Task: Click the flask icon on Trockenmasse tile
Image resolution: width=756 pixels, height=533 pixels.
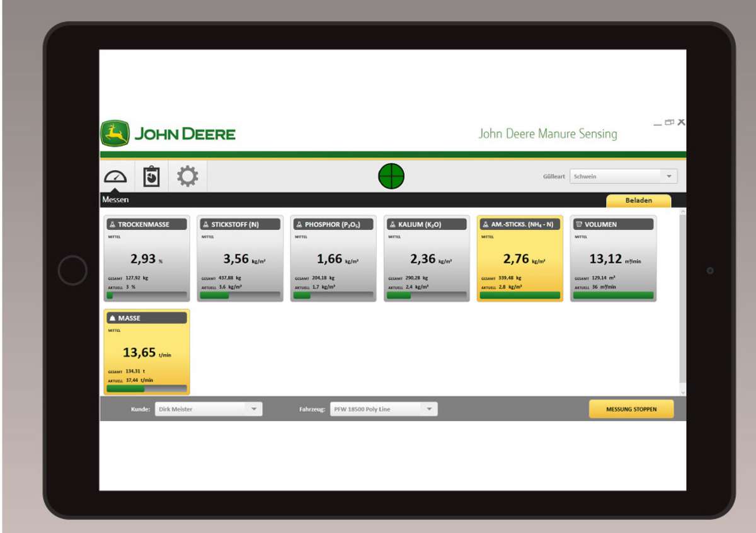Action: coord(112,224)
